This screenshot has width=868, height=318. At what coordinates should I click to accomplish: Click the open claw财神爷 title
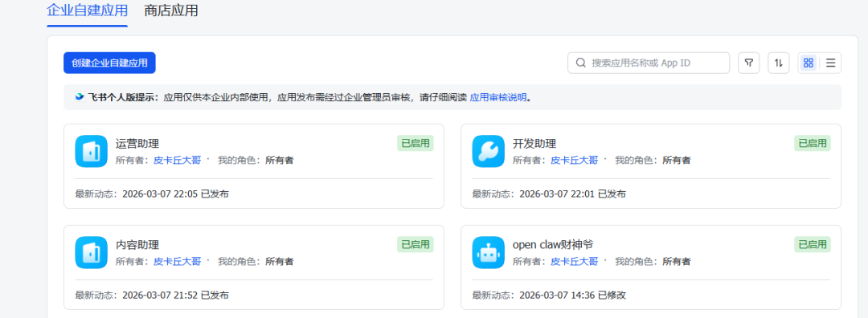553,244
